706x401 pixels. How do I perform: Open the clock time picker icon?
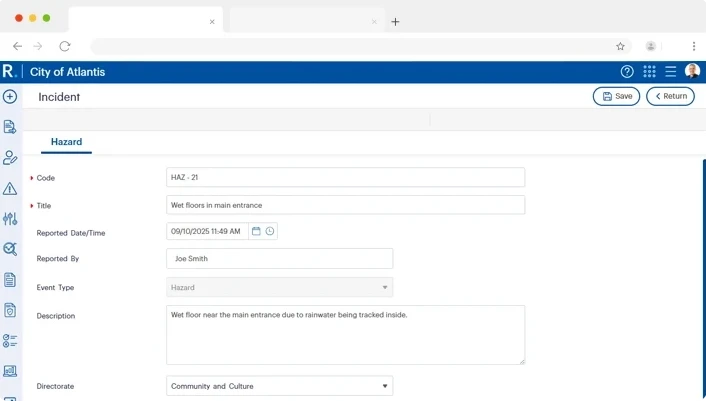pyautogui.click(x=270, y=231)
